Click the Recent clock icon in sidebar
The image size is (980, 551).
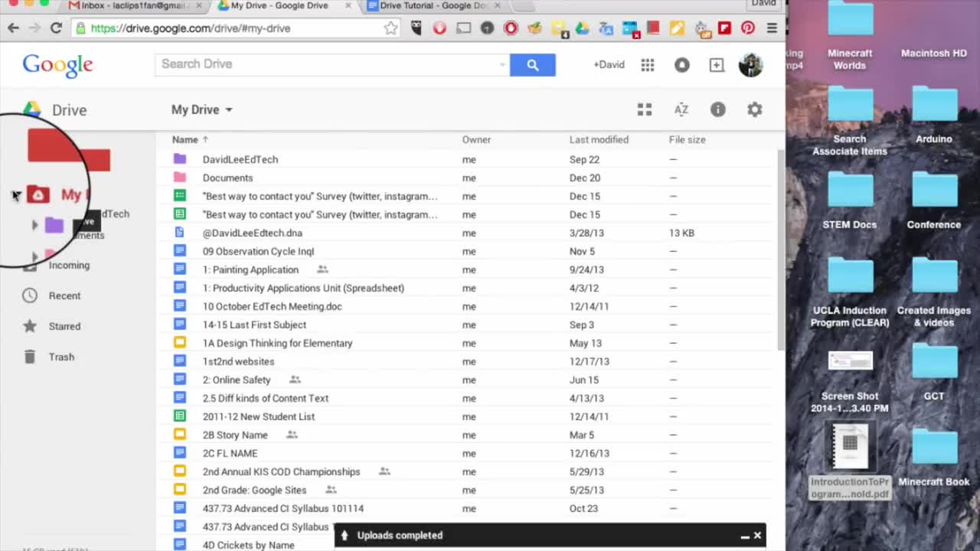[30, 295]
